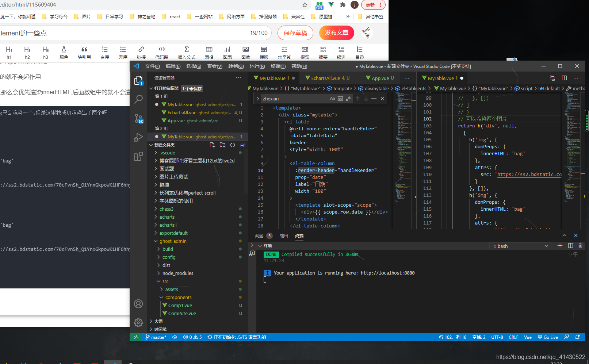Open the Accounts icon in the activity bar

[x=138, y=304]
